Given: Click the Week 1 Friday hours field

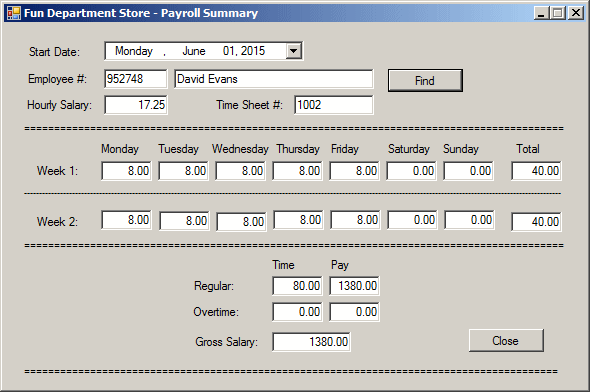Looking at the screenshot, I should click(354, 171).
